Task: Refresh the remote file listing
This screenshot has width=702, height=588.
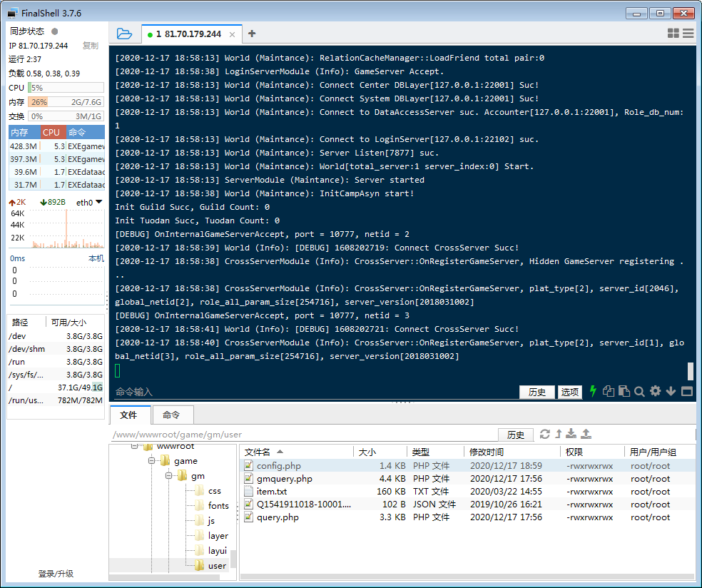Action: click(x=544, y=434)
